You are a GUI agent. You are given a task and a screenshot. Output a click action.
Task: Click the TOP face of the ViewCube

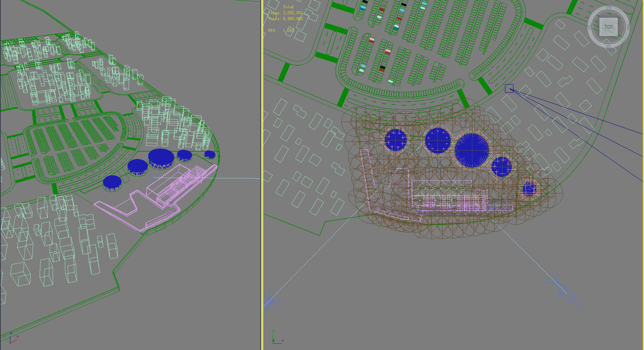click(608, 27)
